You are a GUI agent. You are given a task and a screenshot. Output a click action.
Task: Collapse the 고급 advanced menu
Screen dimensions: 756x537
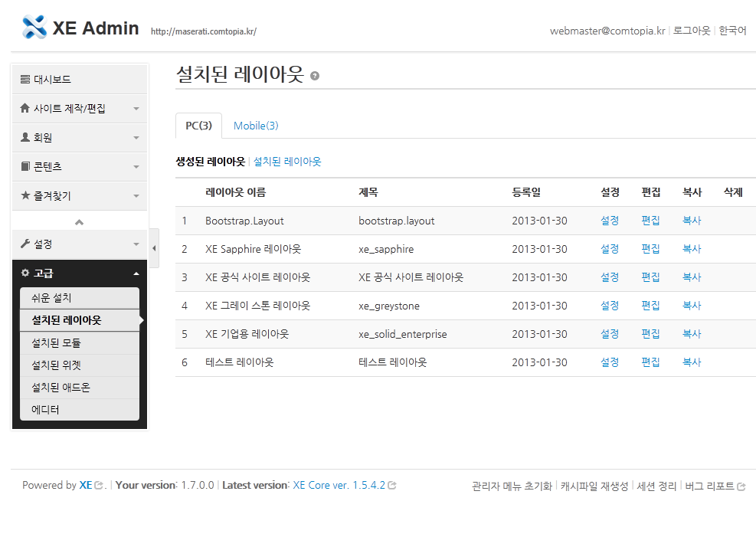coord(80,273)
